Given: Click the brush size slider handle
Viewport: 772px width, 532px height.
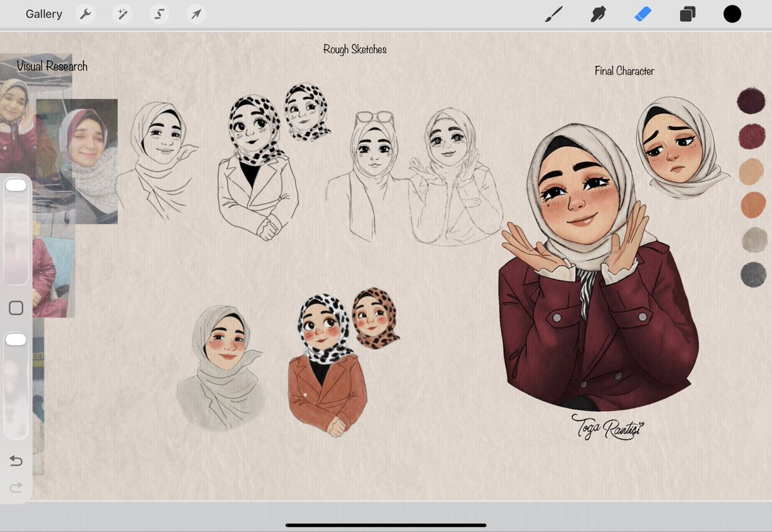Looking at the screenshot, I should coord(15,185).
